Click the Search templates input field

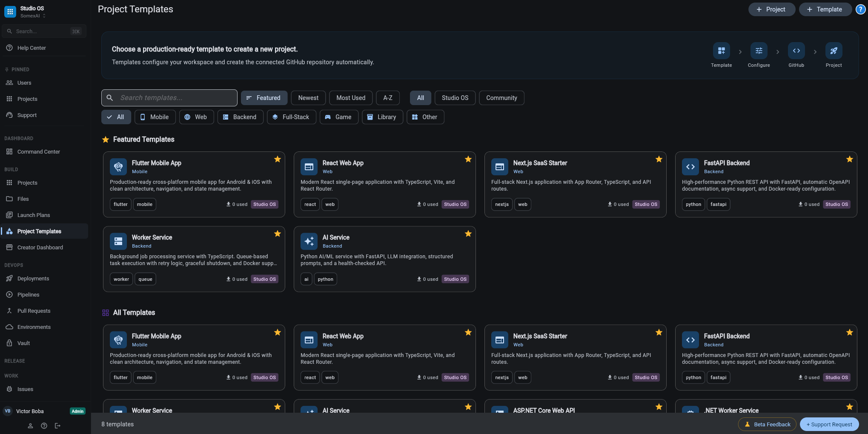coord(169,98)
